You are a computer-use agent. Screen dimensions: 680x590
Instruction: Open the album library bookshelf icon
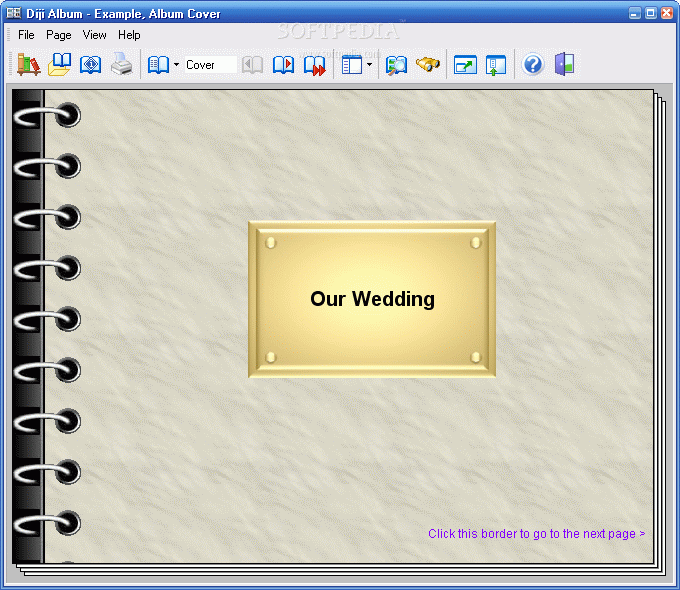[x=29, y=65]
